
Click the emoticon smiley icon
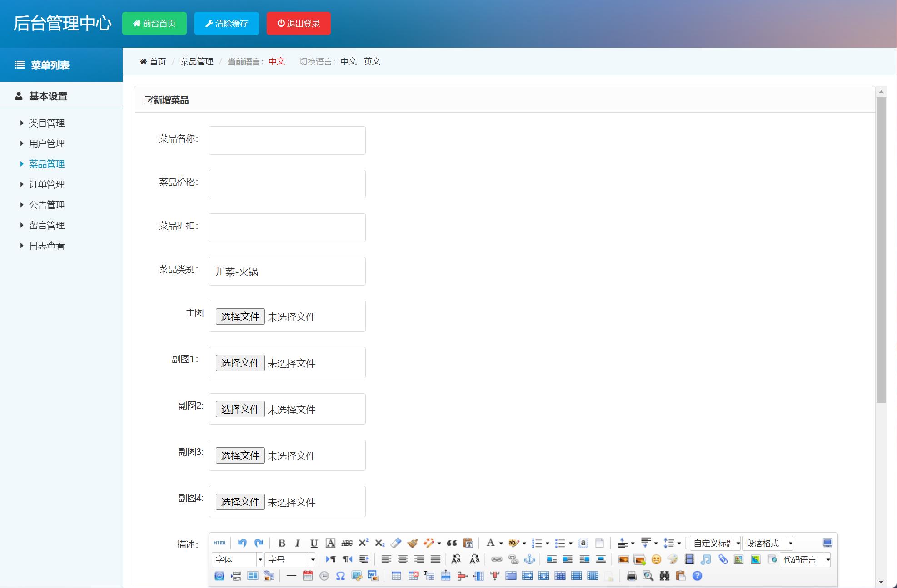click(x=656, y=559)
